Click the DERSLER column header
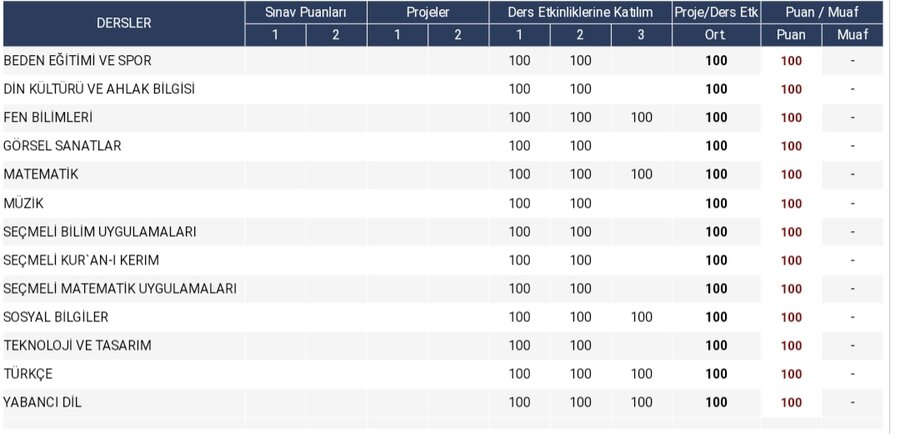Screen dimensions: 900x434 pyautogui.click(x=123, y=23)
